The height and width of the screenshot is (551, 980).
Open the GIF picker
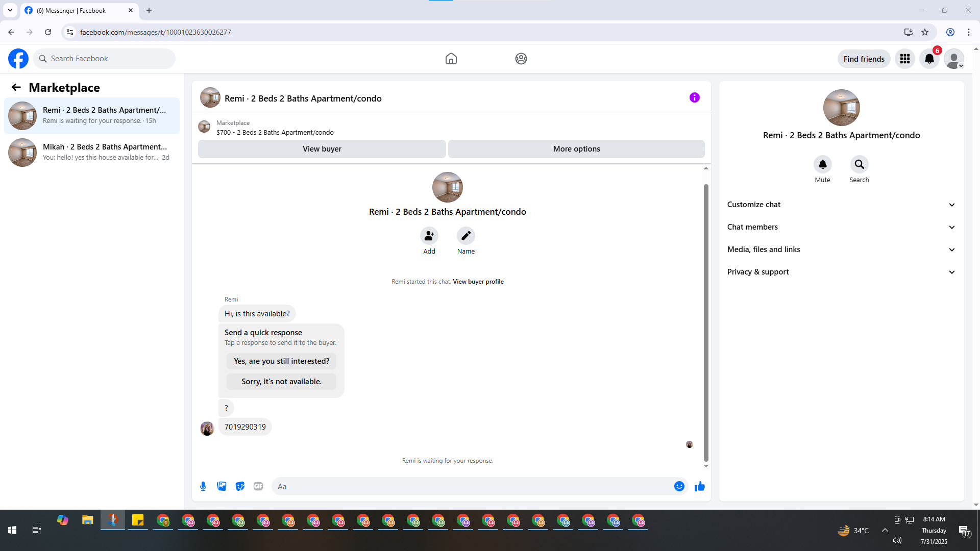[258, 486]
